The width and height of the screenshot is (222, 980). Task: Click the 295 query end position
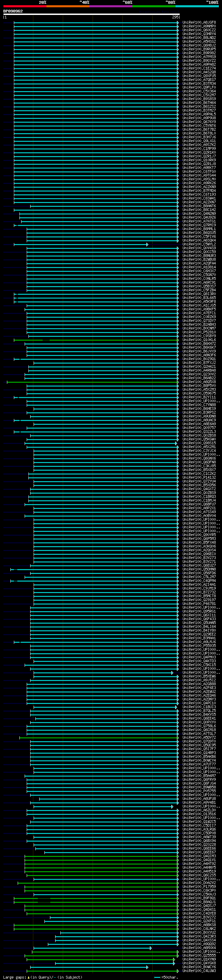coord(175,17)
